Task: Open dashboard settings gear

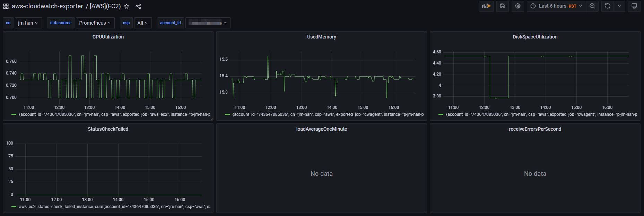Action: click(518, 6)
